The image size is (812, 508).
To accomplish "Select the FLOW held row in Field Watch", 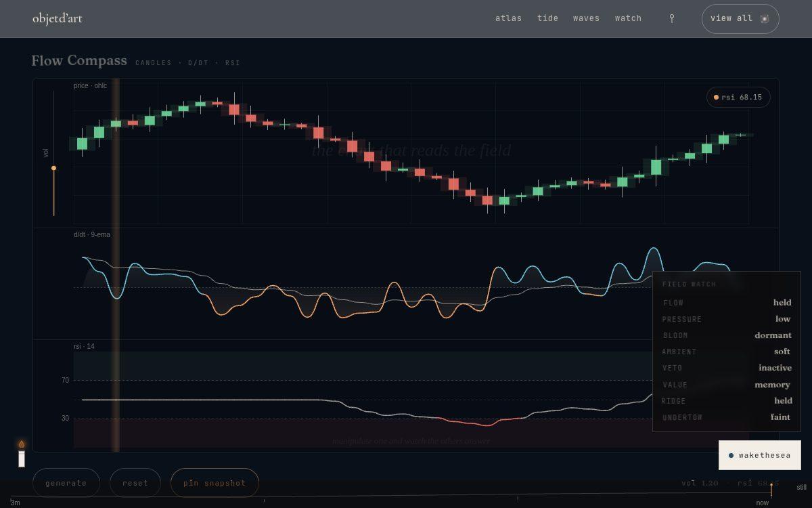I will pyautogui.click(x=727, y=303).
